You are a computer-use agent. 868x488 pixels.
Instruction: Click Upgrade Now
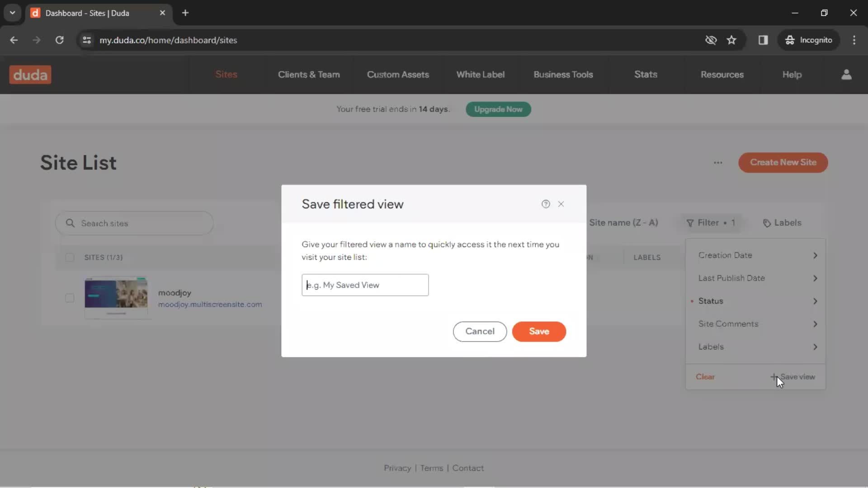[498, 109]
